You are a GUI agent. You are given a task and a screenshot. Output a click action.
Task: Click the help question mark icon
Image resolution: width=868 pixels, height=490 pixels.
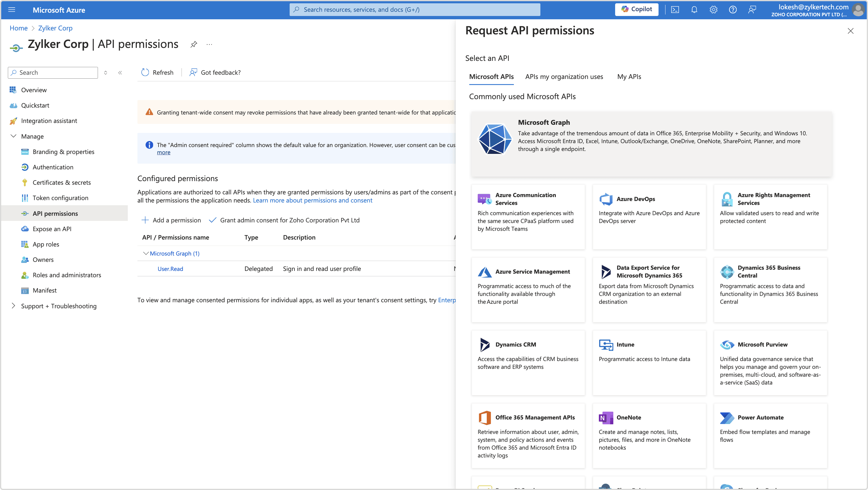tap(733, 10)
